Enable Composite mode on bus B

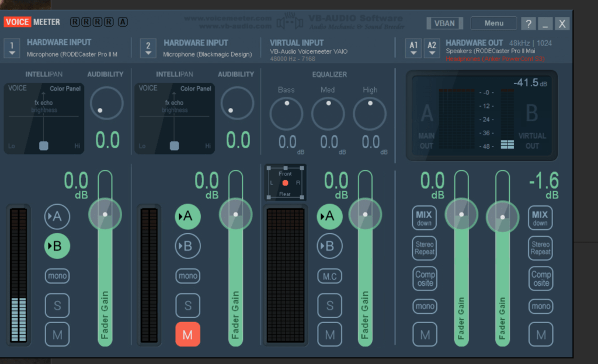click(541, 279)
